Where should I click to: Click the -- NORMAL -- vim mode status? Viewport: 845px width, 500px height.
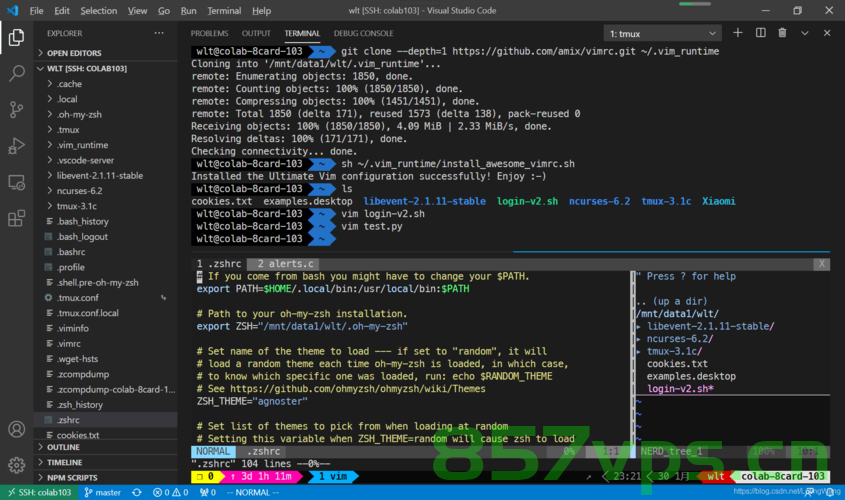click(x=252, y=492)
